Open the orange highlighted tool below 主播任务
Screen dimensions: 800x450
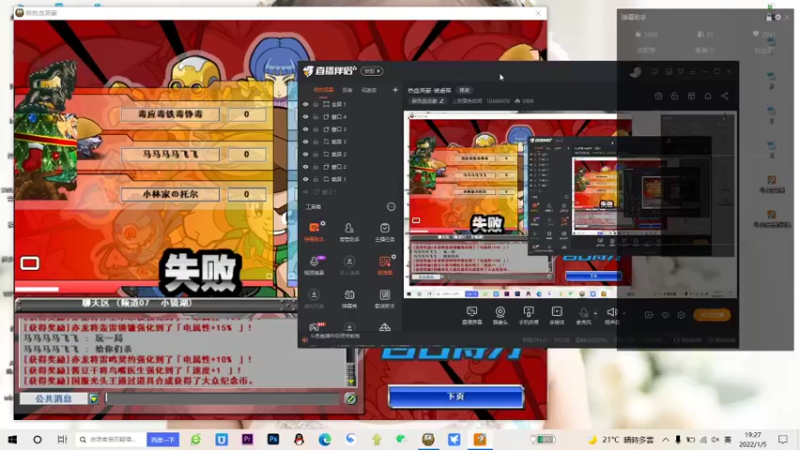click(x=385, y=265)
